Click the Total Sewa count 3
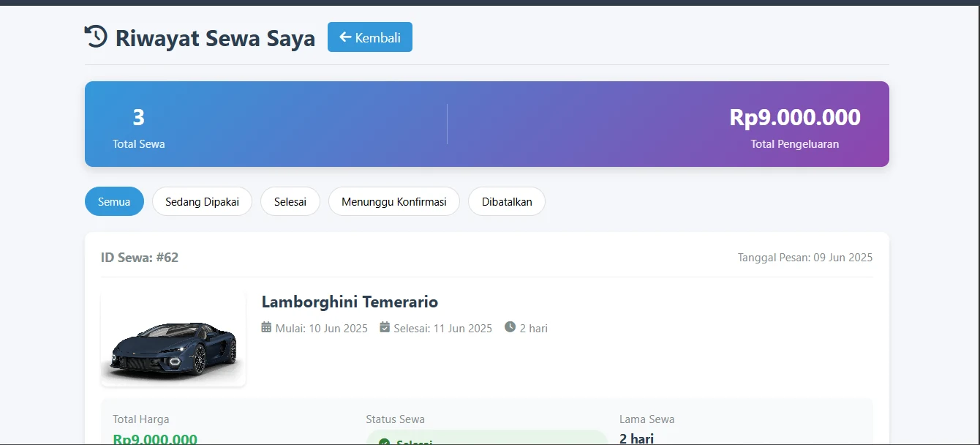 139,117
